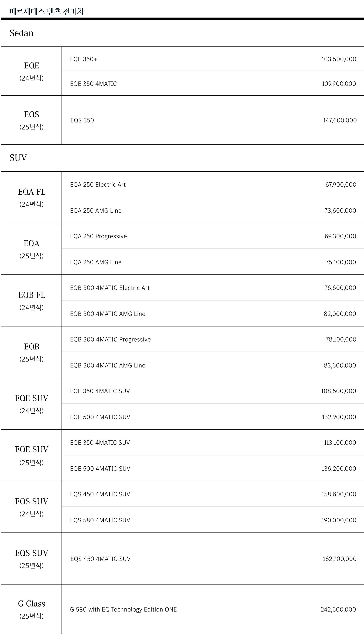
Task: Click the price 113,100,000
Action: point(340,443)
